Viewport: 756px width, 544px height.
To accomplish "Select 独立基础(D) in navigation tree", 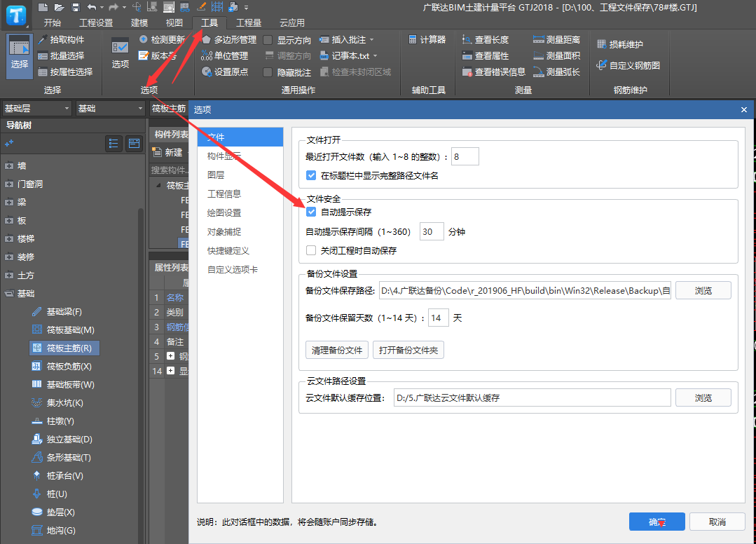I will (x=62, y=440).
